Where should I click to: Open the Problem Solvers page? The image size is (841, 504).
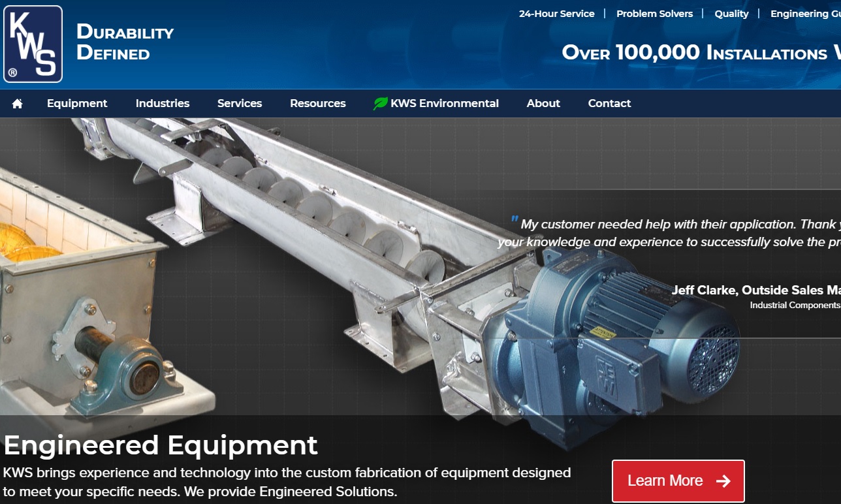[x=655, y=13]
